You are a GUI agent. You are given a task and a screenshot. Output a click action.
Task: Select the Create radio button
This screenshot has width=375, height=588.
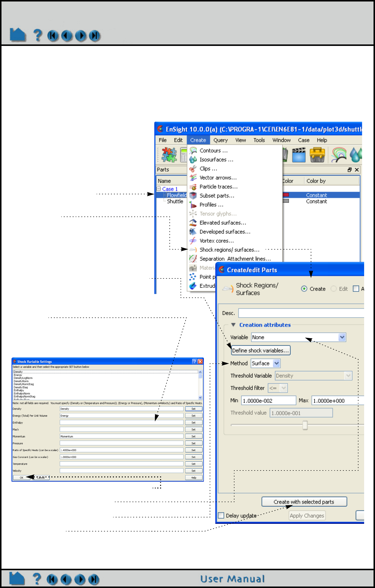pos(304,289)
